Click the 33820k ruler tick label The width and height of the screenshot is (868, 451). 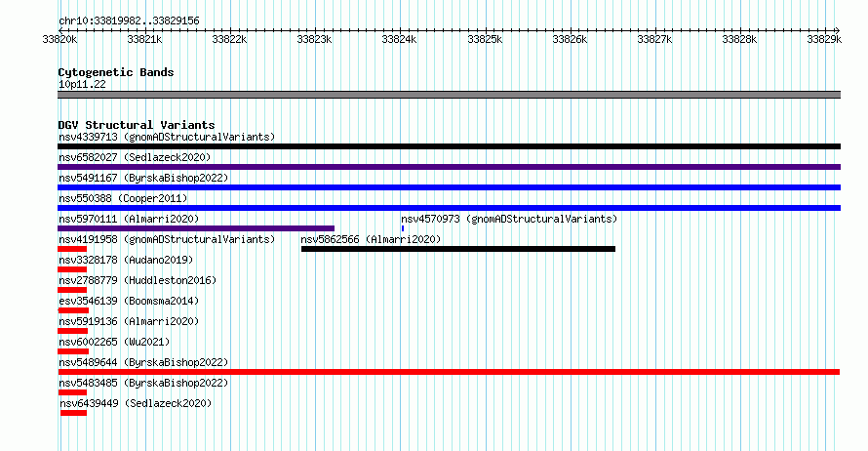[x=59, y=39]
